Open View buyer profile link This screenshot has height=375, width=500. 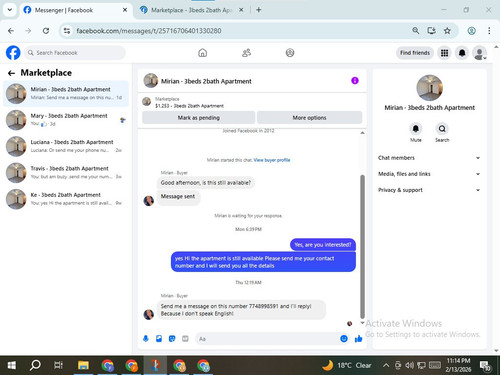click(272, 160)
